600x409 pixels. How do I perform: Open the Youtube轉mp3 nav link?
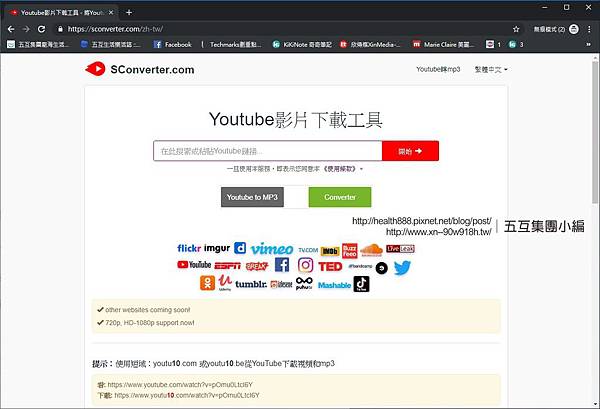438,69
